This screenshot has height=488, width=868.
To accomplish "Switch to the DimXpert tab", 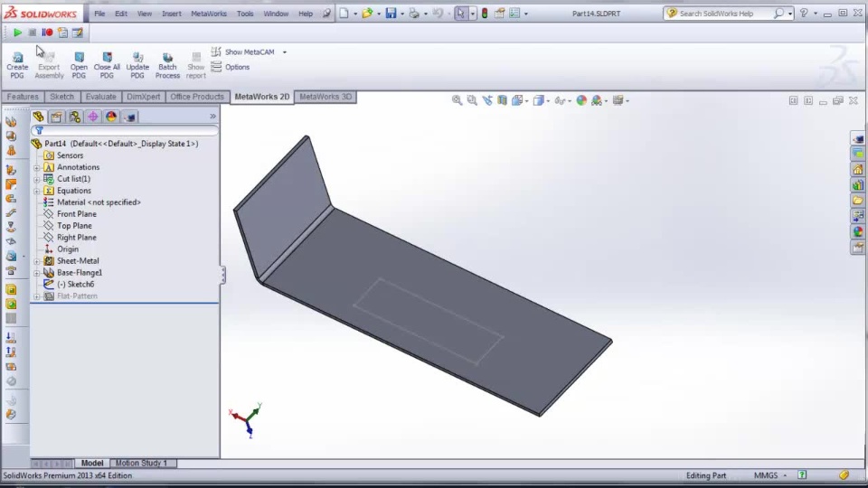I will tap(144, 97).
